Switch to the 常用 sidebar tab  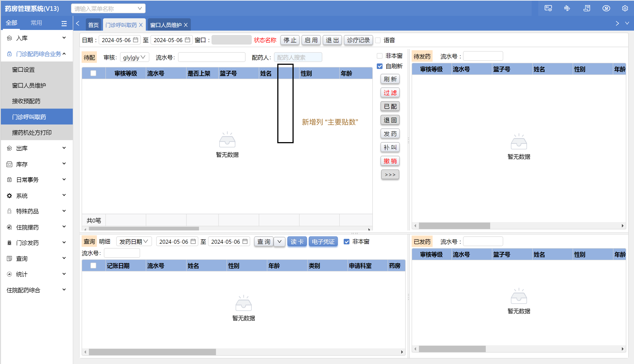[x=36, y=23]
